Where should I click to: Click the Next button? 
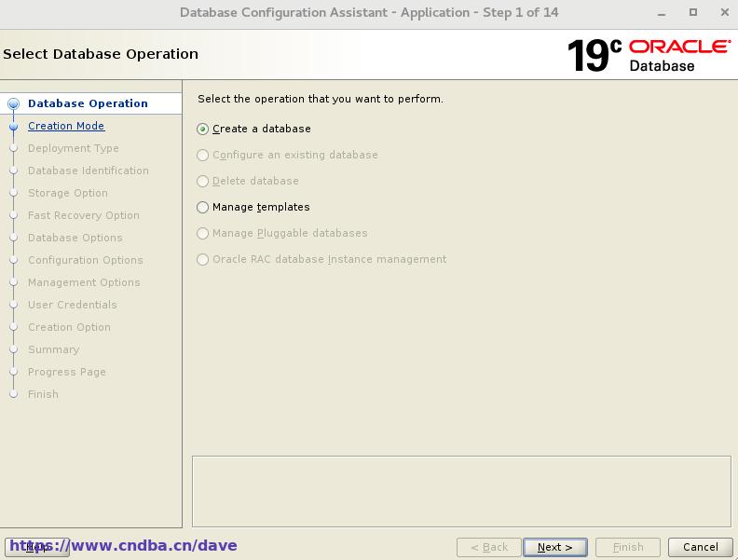[x=555, y=547]
